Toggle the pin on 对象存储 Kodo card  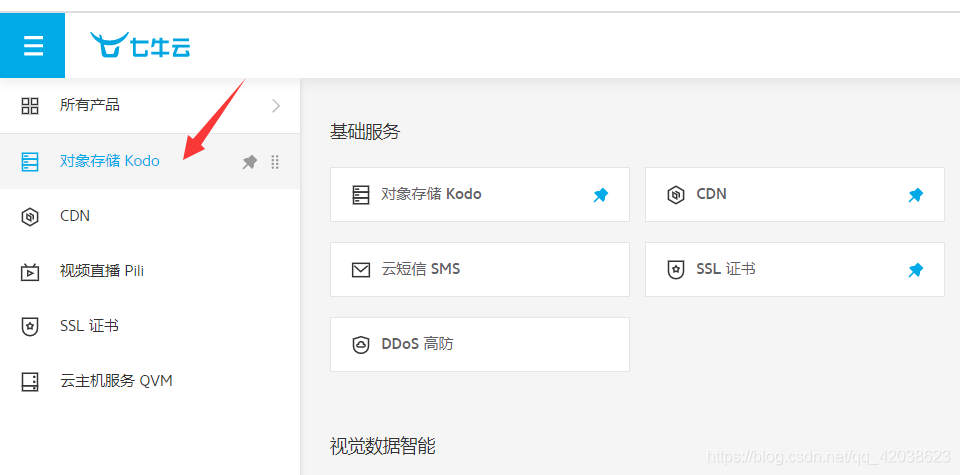click(601, 195)
